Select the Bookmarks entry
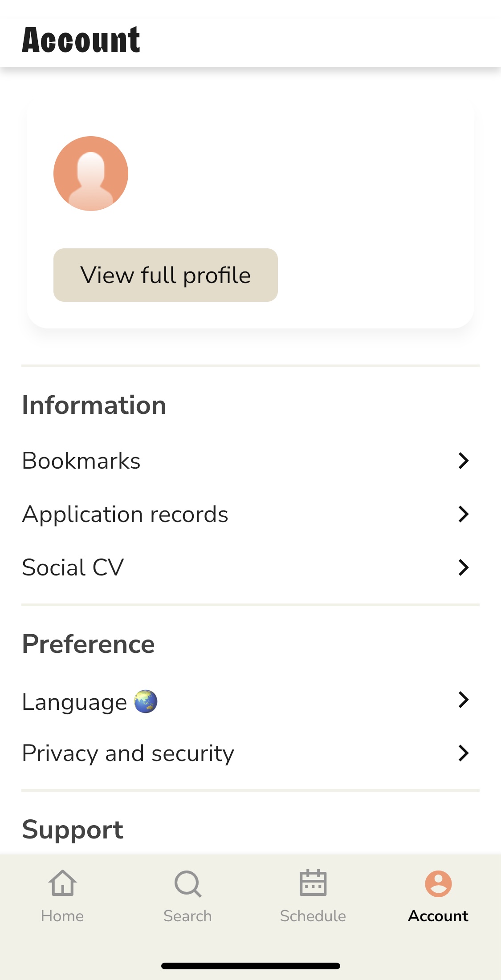Screen dimensions: 501x980 click(x=250, y=461)
